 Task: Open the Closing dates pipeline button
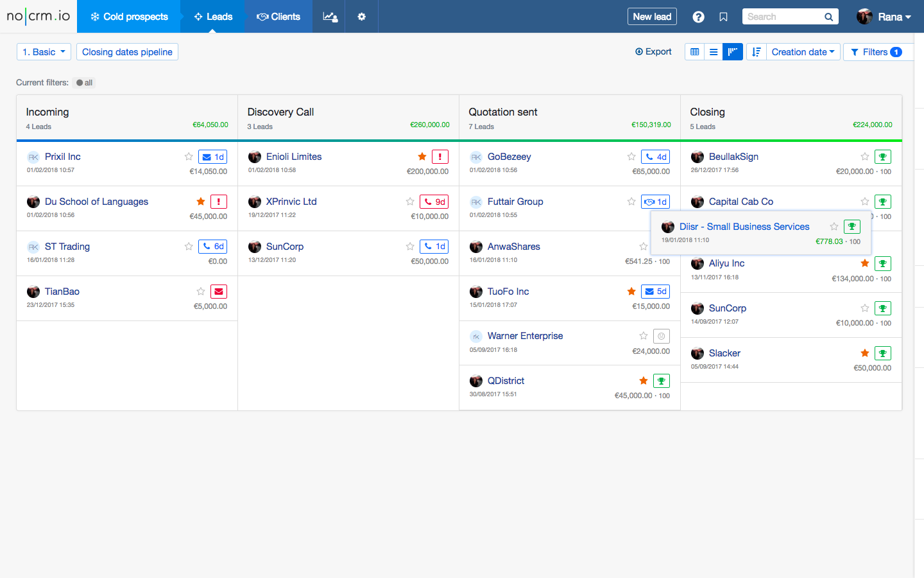(127, 52)
